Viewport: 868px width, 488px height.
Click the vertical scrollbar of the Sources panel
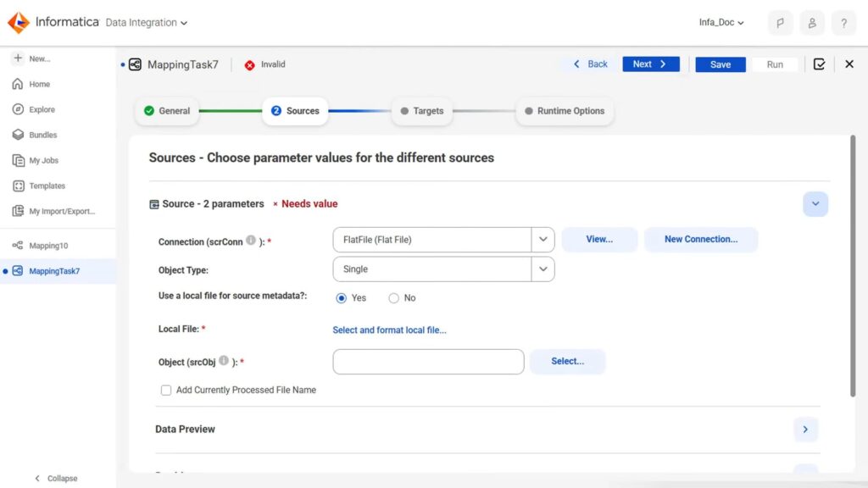853,265
